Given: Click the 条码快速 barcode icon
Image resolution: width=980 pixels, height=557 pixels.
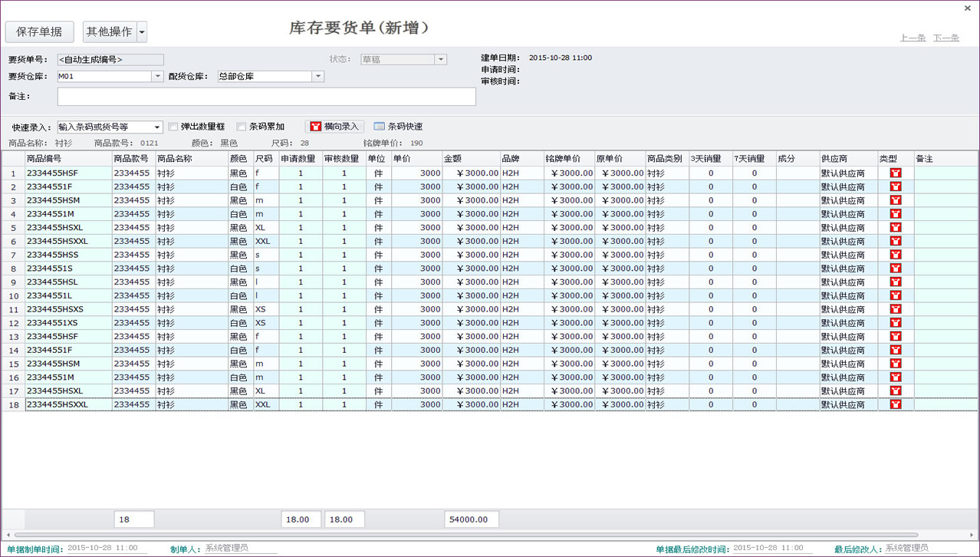Looking at the screenshot, I should coord(379,127).
